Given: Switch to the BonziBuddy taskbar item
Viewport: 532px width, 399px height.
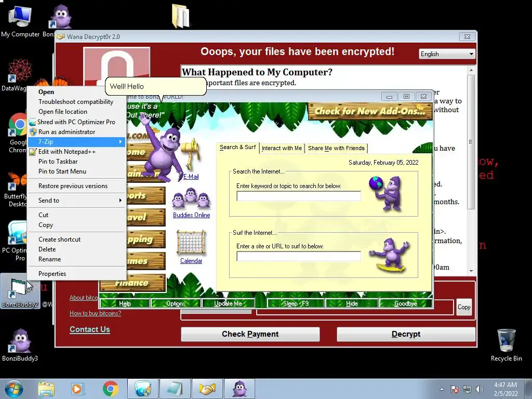Looking at the screenshot, I should 240,389.
